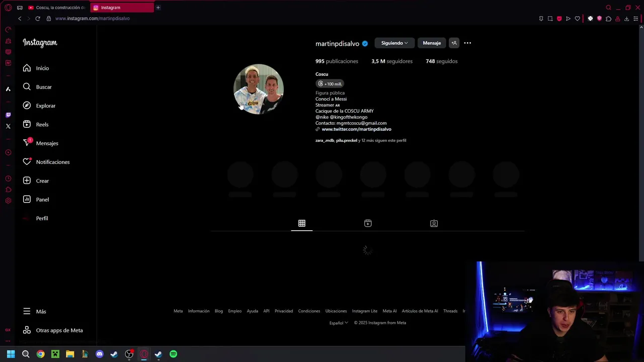
Task: Open X in Opera sidebar
Action: coord(8,126)
